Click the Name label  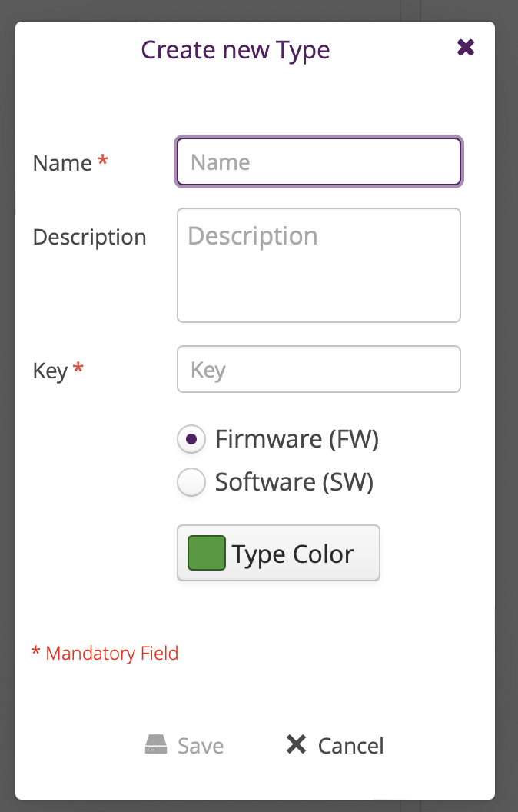coord(64,162)
